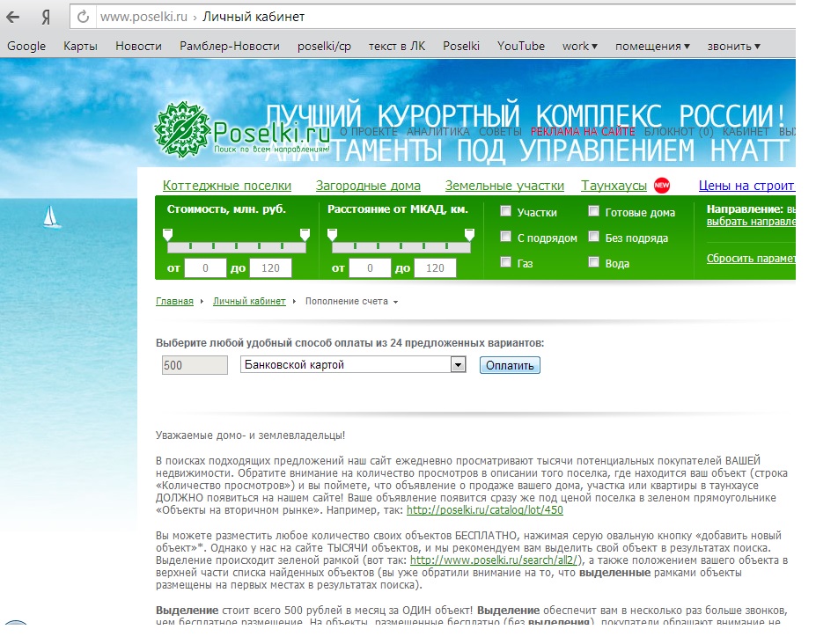Enable the С подрядом checkbox

pyautogui.click(x=505, y=237)
